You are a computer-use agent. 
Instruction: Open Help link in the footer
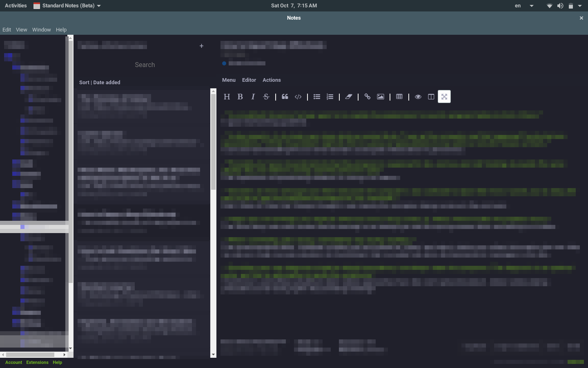58,363
